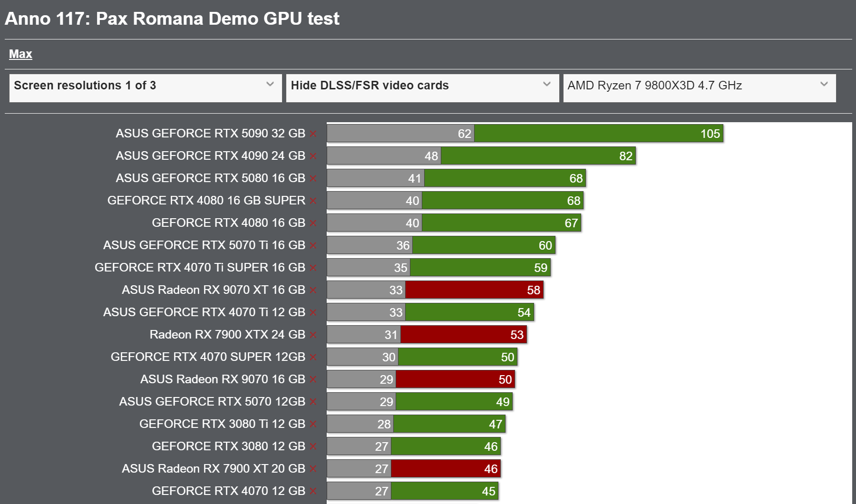
Task: Remove ASUS GEFORCE RTX 5070 Ti 16 GB via X
Action: pos(313,246)
